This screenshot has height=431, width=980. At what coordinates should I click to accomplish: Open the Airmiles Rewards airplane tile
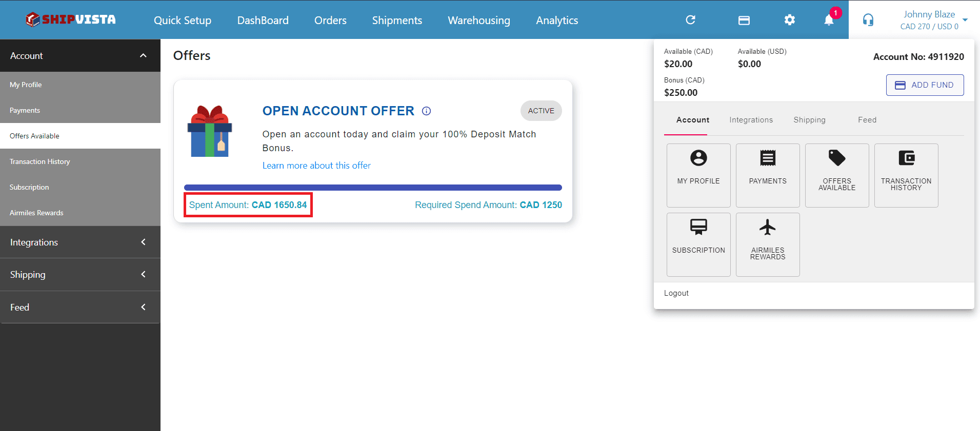[x=768, y=244]
